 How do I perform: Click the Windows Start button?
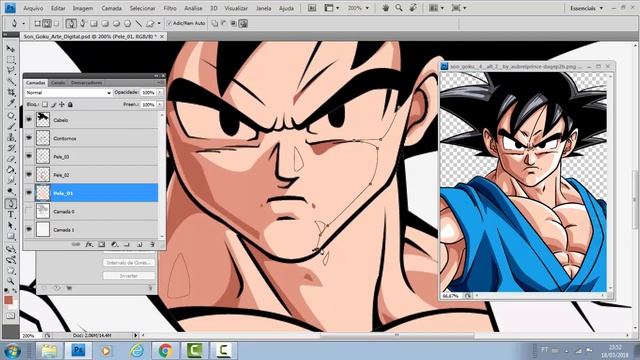pos(12,351)
